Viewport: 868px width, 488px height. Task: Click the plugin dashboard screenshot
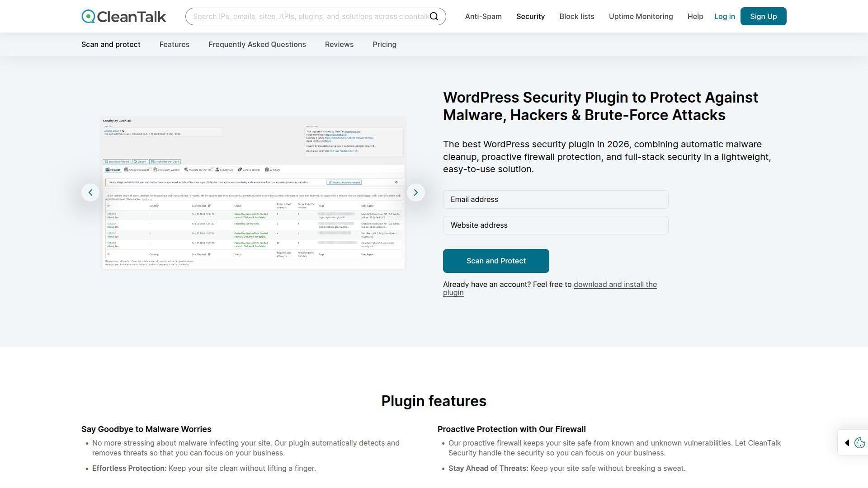point(253,192)
